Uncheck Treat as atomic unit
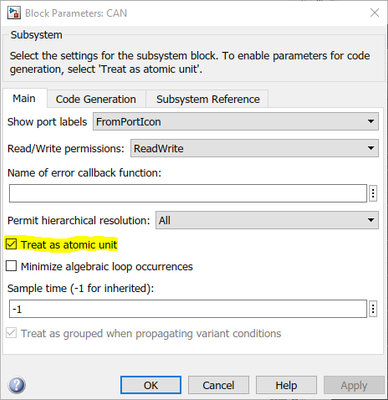388x400 pixels. pyautogui.click(x=11, y=244)
